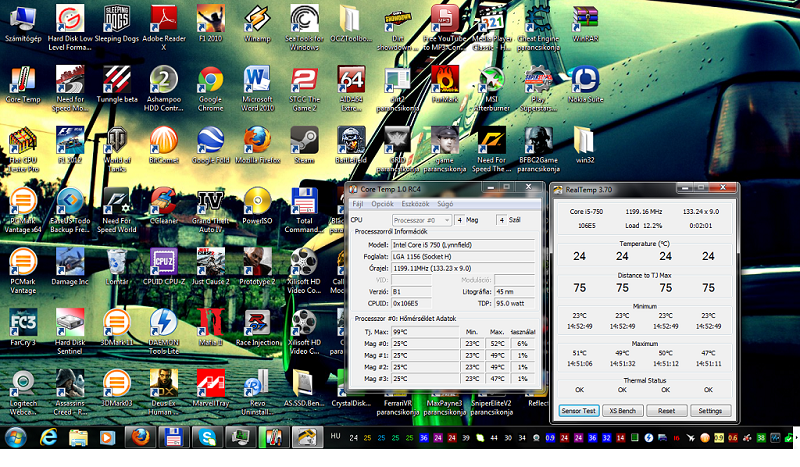The image size is (800, 467).
Task: Open Internet Explorer from the taskbar
Action: coord(48,437)
